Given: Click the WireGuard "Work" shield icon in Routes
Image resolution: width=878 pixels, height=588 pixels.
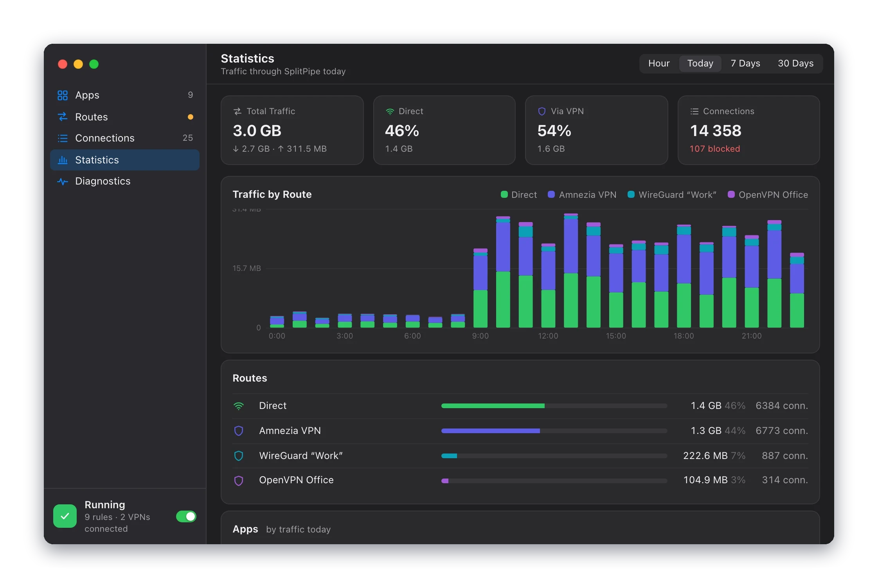Looking at the screenshot, I should click(239, 456).
